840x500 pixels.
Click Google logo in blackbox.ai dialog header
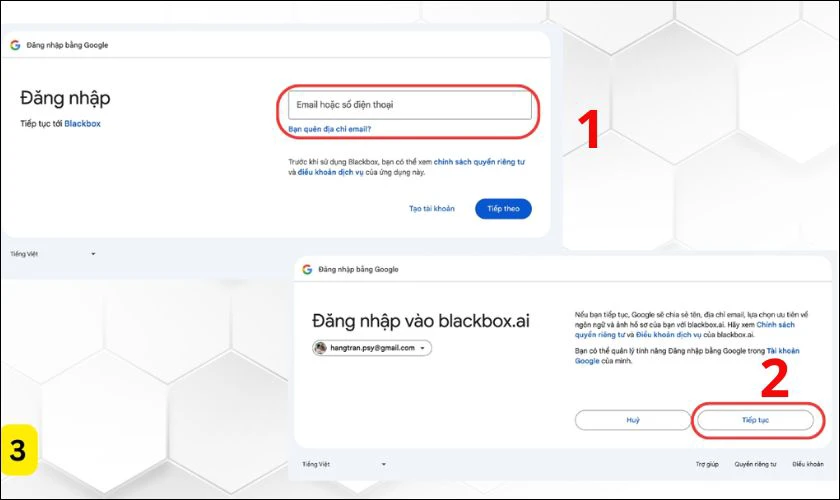(x=307, y=270)
